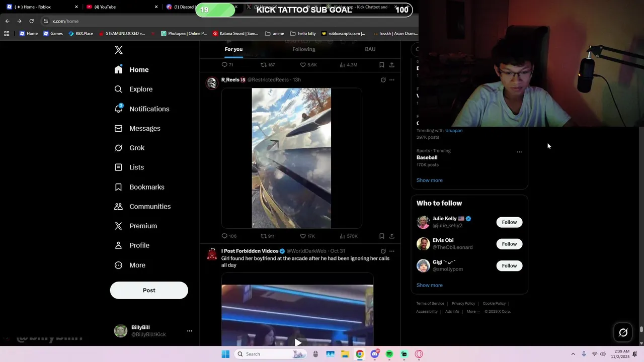Switch to the Following tab
The image size is (644, 362).
coord(304,49)
